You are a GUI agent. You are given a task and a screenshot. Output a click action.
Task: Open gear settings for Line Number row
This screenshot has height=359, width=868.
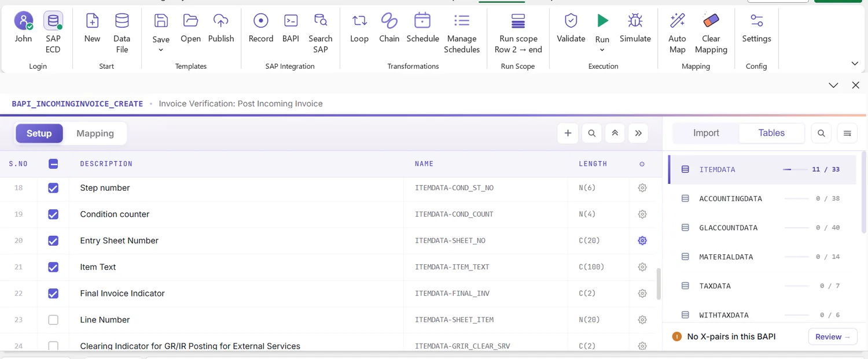(x=642, y=320)
